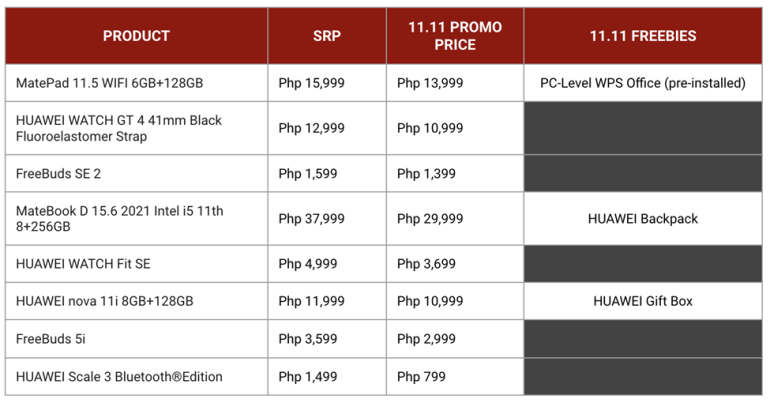Select HUAWEI WATCH GT 4 41mm product
The height and width of the screenshot is (403, 770).
click(137, 128)
